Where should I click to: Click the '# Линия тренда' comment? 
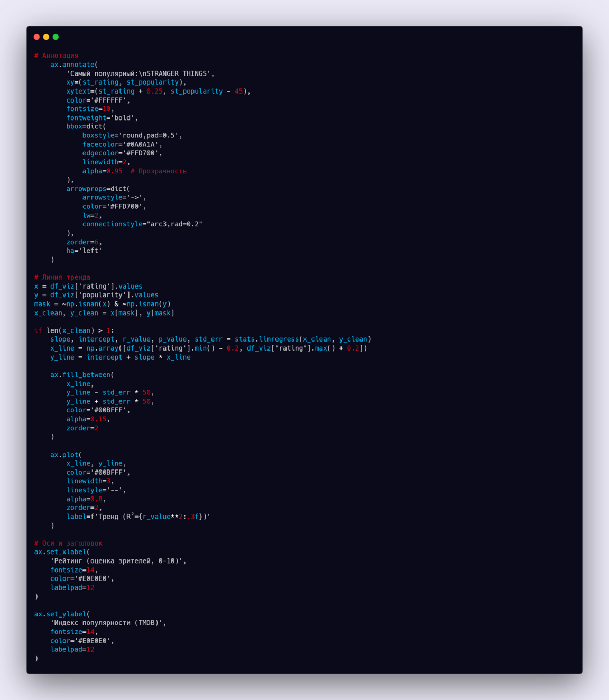[x=62, y=277]
